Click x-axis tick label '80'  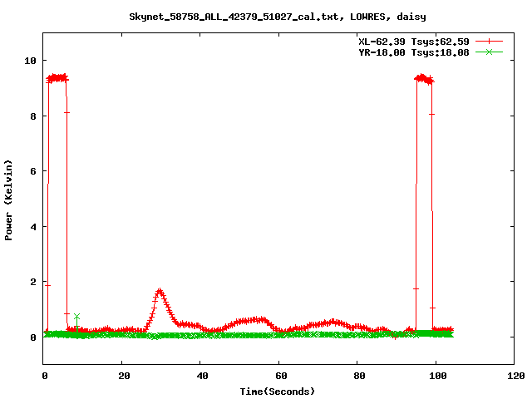point(359,376)
